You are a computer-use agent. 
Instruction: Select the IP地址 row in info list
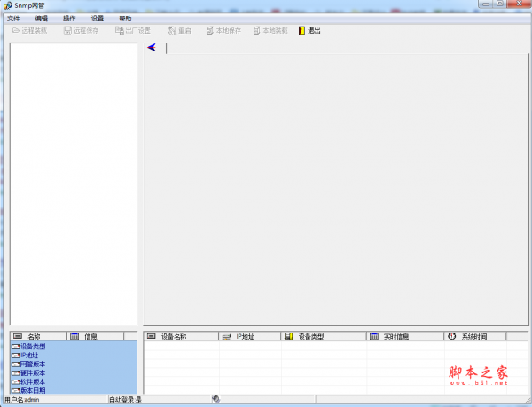[74, 355]
